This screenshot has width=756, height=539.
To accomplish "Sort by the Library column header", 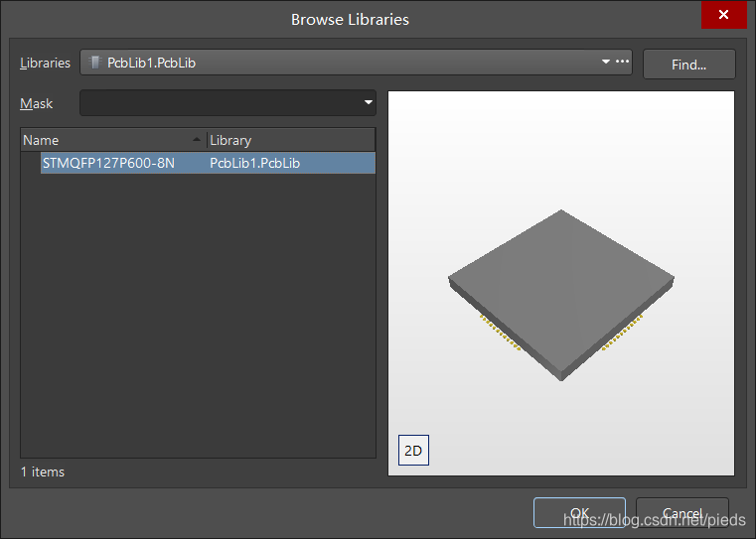I will (290, 140).
